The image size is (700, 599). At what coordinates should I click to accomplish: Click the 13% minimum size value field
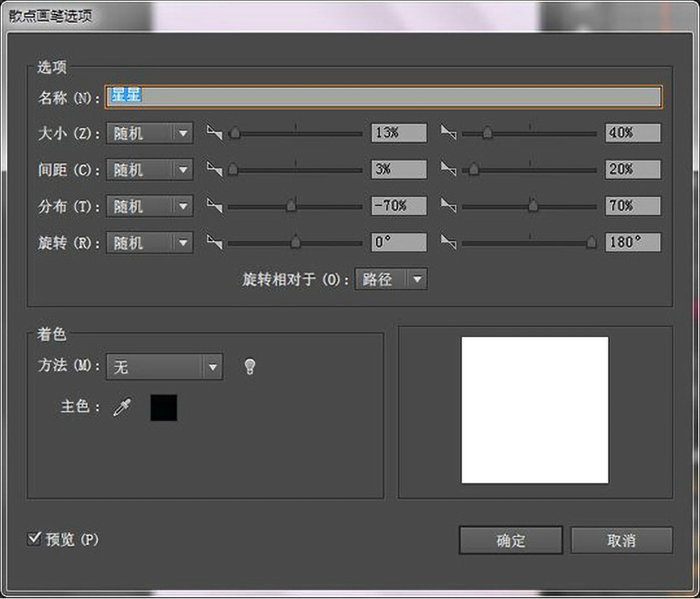coord(399,133)
